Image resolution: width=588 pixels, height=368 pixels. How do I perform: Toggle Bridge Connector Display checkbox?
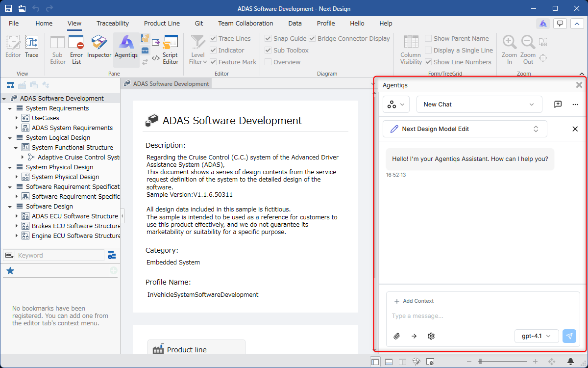[312, 38]
